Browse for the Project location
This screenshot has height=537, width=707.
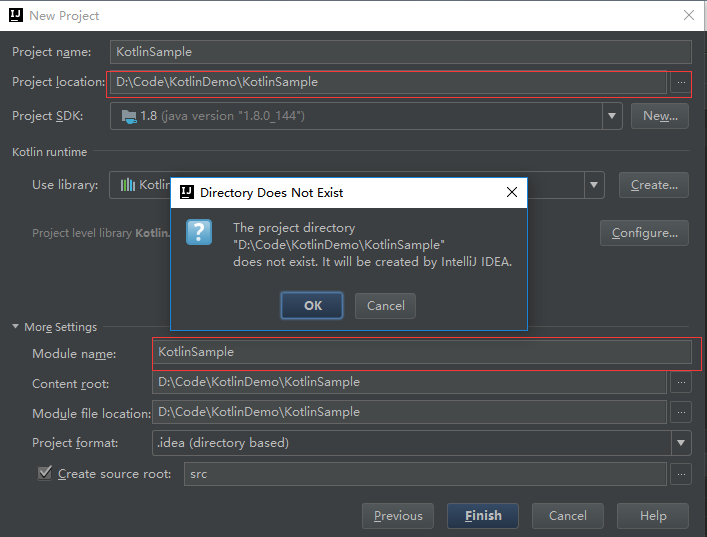tap(681, 83)
